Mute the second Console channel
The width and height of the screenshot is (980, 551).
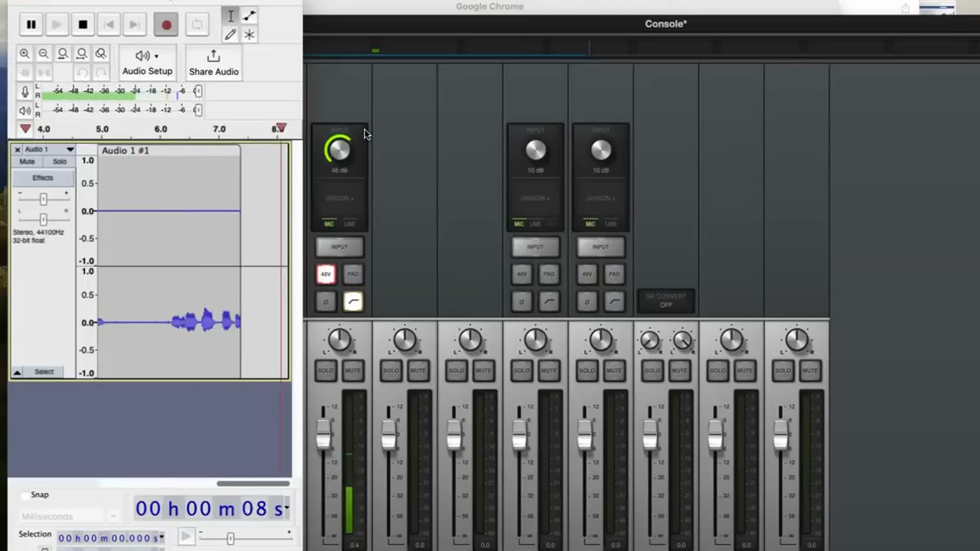tap(418, 370)
